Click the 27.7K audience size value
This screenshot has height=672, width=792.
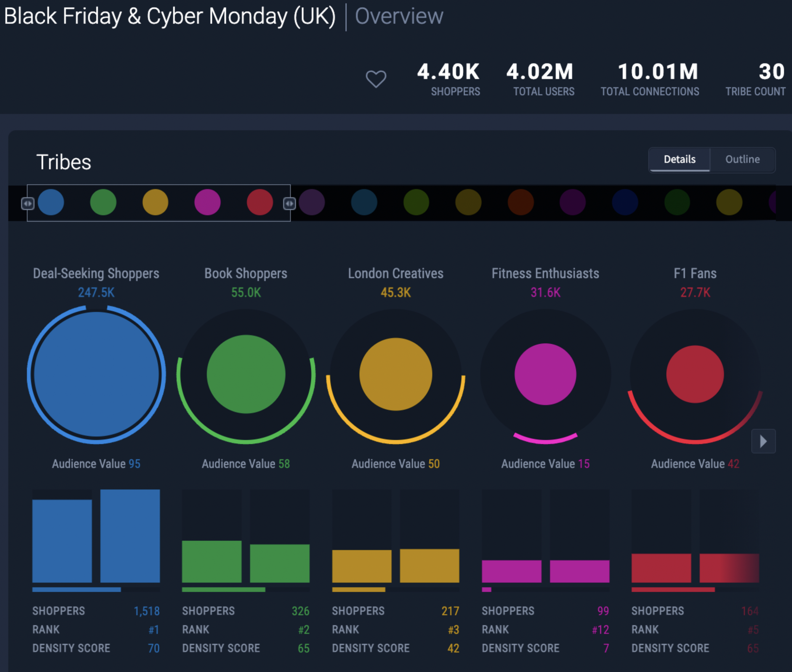point(695,292)
